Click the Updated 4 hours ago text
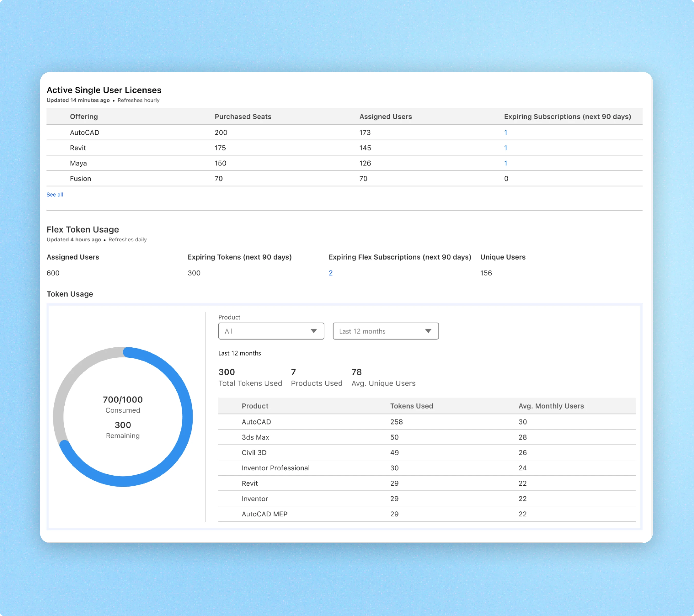Viewport: 694px width, 616px height. [x=74, y=239]
